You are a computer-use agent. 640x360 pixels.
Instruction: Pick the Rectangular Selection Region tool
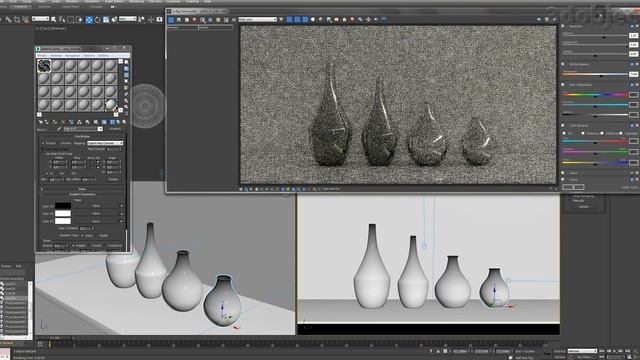pos(71,19)
